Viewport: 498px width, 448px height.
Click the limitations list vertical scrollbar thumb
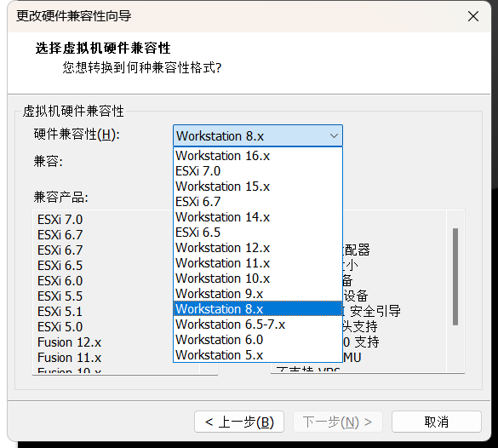point(455,277)
